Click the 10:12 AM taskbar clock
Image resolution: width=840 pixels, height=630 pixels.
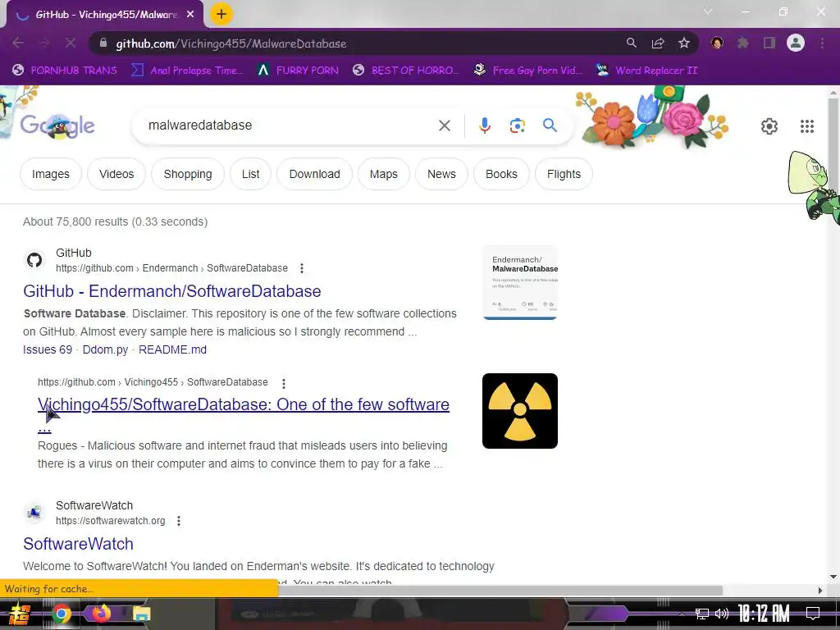tap(764, 614)
